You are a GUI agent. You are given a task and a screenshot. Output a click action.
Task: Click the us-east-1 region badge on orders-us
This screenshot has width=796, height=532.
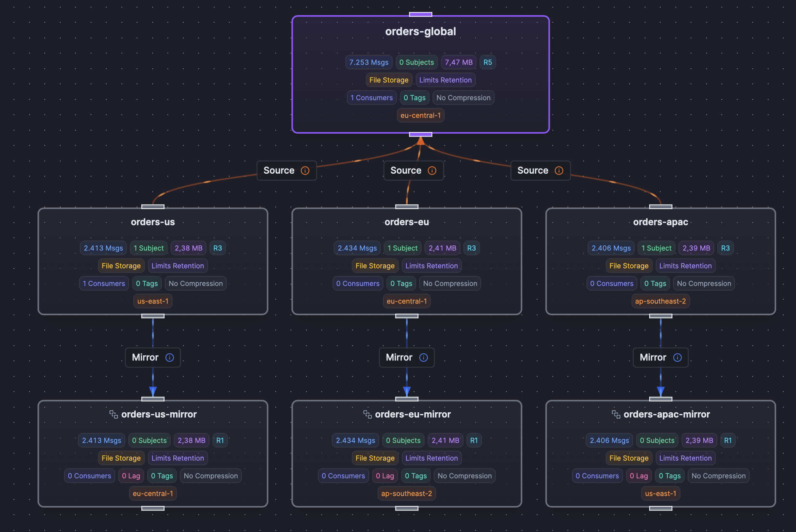coord(153,301)
